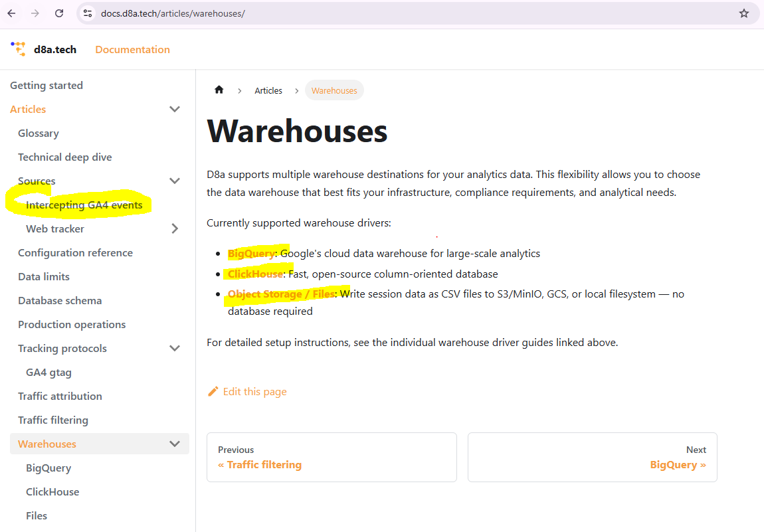
Task: Expand the Web tracker sidebar entry
Action: click(x=175, y=228)
